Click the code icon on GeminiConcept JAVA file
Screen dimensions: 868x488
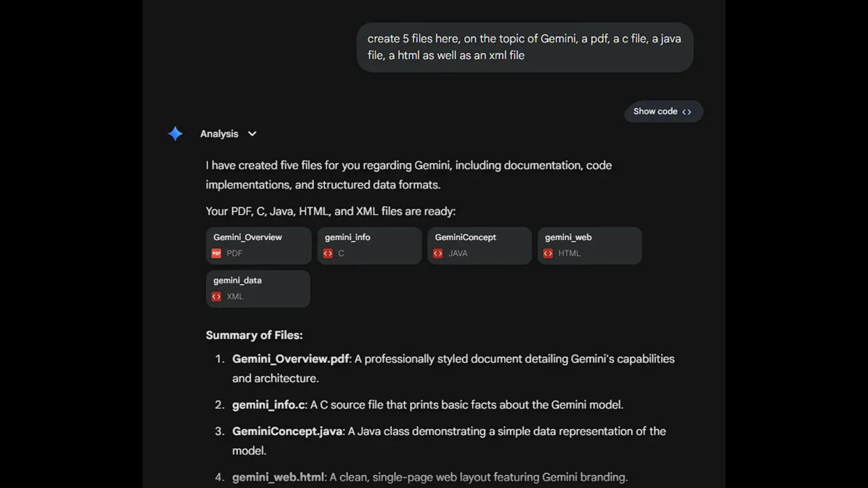[x=438, y=253]
